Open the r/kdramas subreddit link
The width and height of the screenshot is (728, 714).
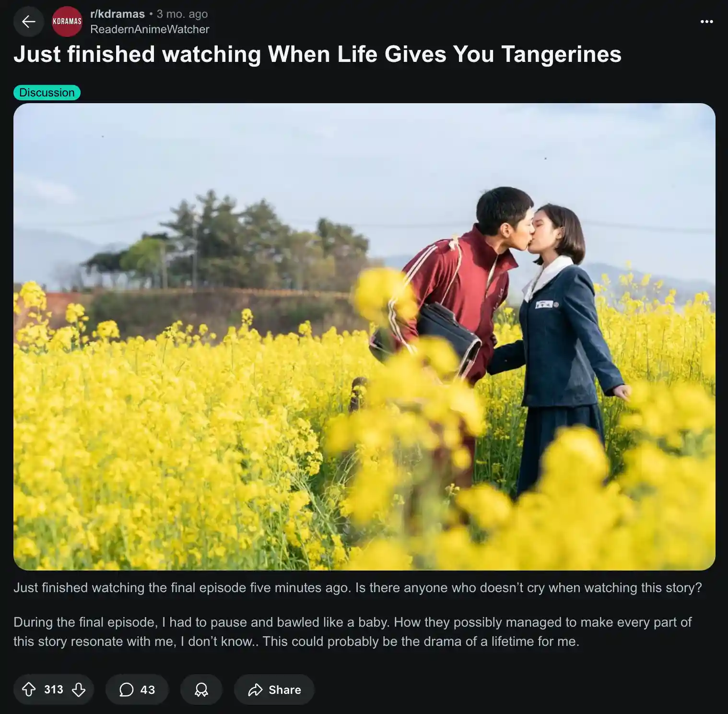[x=117, y=14]
